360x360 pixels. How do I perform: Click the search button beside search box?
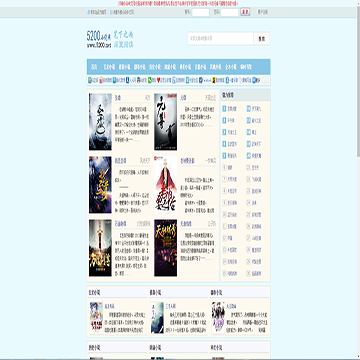(262, 39)
